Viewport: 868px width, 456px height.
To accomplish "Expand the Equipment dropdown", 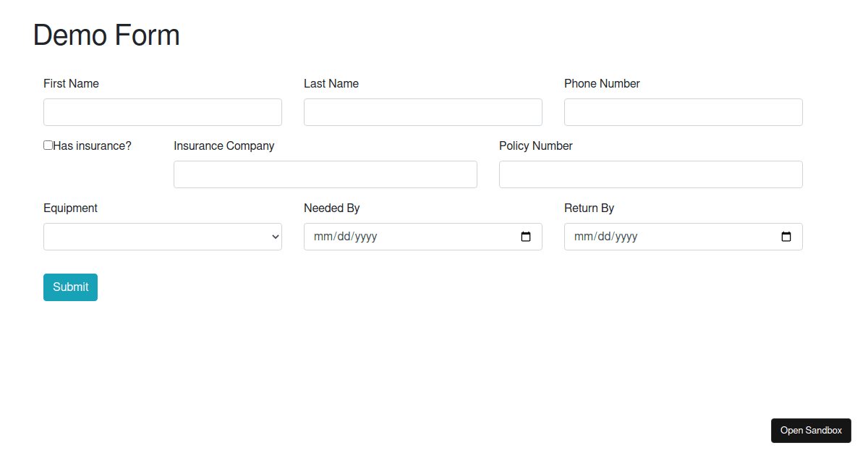I will tap(163, 237).
